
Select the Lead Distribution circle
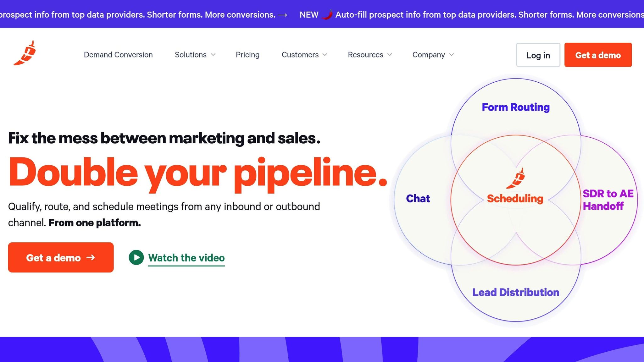(x=516, y=292)
